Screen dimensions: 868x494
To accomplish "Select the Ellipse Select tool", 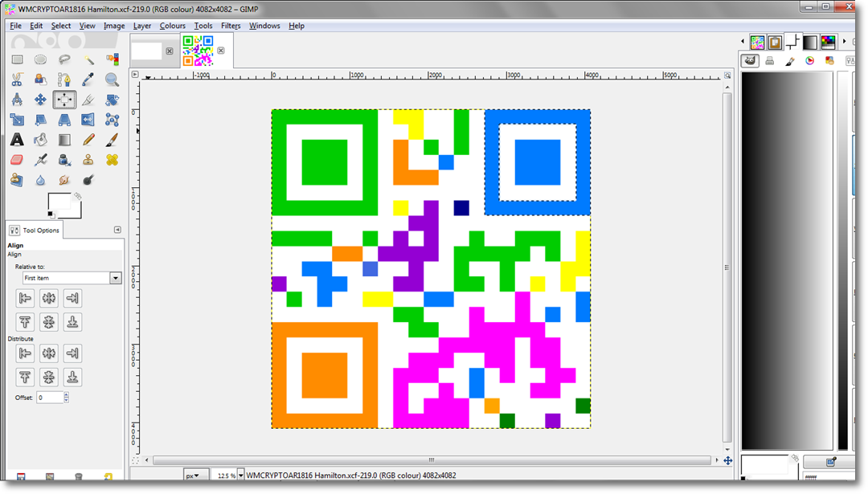I will coord(40,59).
